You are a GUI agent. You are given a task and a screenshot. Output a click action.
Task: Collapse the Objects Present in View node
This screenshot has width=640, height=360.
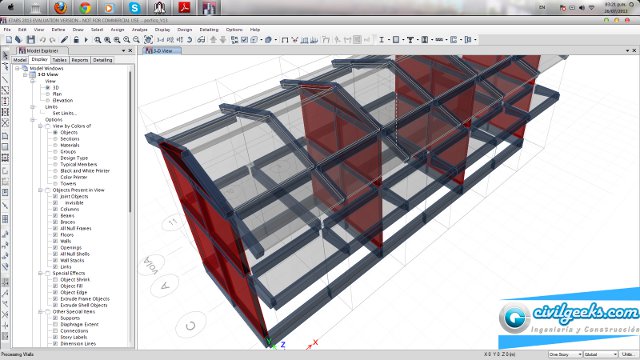click(x=40, y=190)
